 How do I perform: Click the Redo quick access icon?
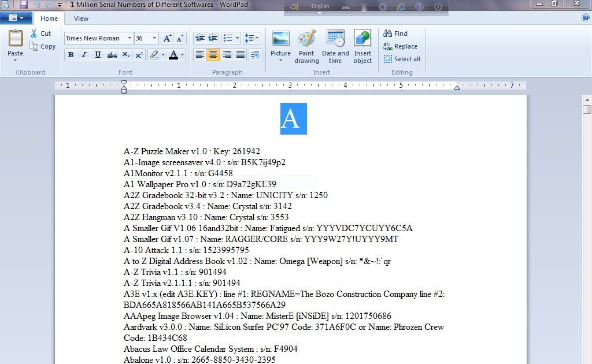click(x=49, y=5)
